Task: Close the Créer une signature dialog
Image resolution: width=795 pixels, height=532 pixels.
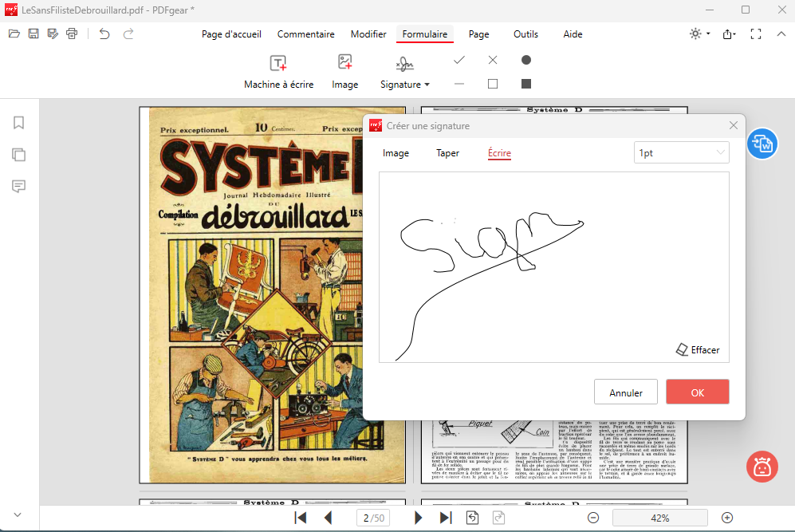Action: pos(733,125)
